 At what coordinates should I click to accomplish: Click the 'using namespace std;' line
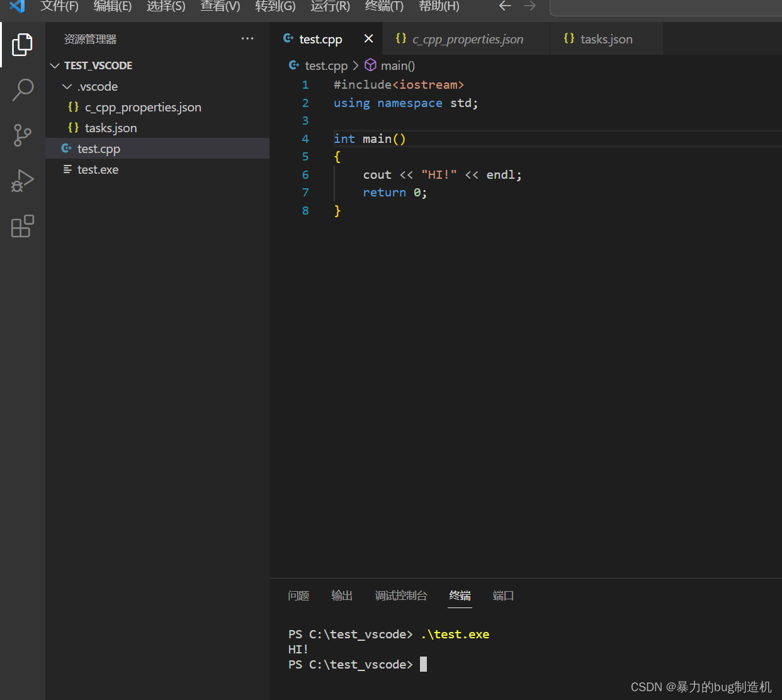pos(405,103)
